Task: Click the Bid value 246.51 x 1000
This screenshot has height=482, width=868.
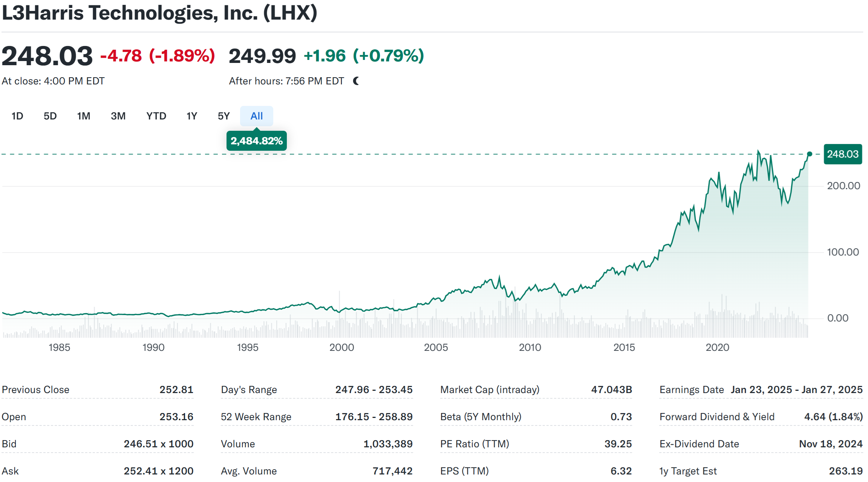Action: (159, 444)
